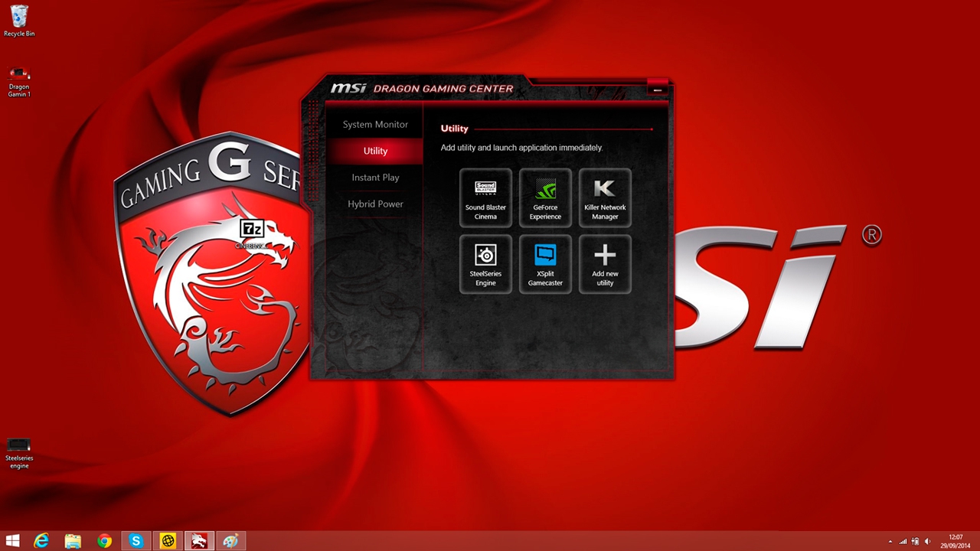Click the Add new utility plus tile
This screenshot has width=980, height=551.
605,264
